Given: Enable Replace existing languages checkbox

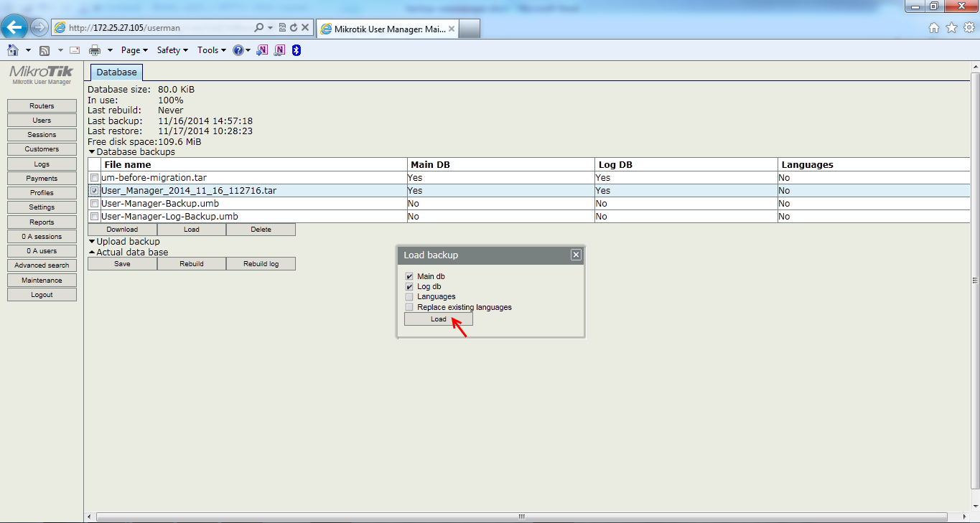Looking at the screenshot, I should tap(409, 307).
